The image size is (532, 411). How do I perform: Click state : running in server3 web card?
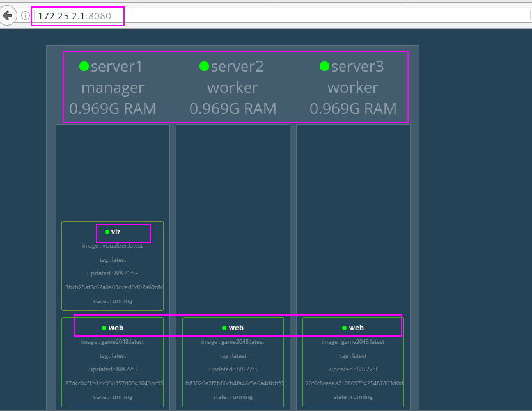353,397
